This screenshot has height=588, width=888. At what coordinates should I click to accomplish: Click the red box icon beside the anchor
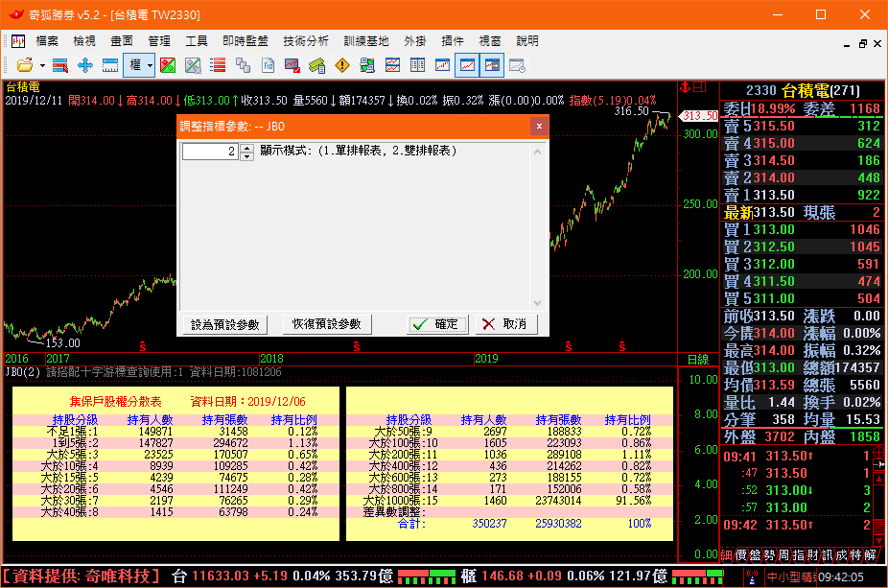click(700, 86)
